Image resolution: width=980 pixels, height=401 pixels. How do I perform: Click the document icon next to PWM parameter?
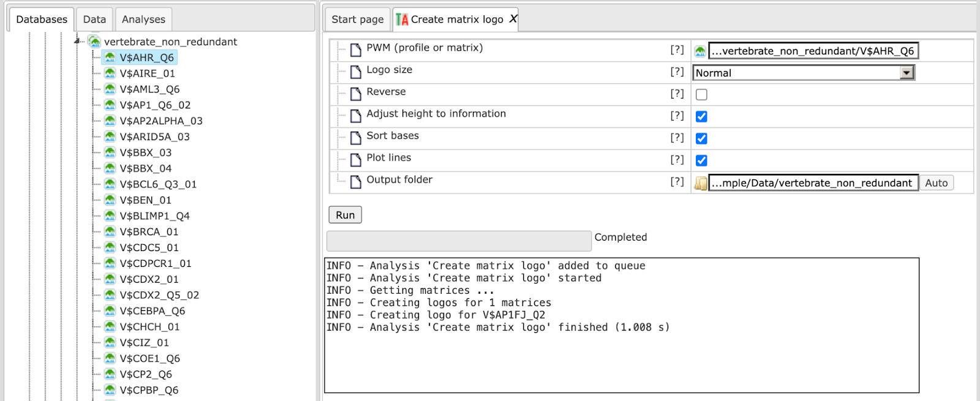tap(356, 50)
